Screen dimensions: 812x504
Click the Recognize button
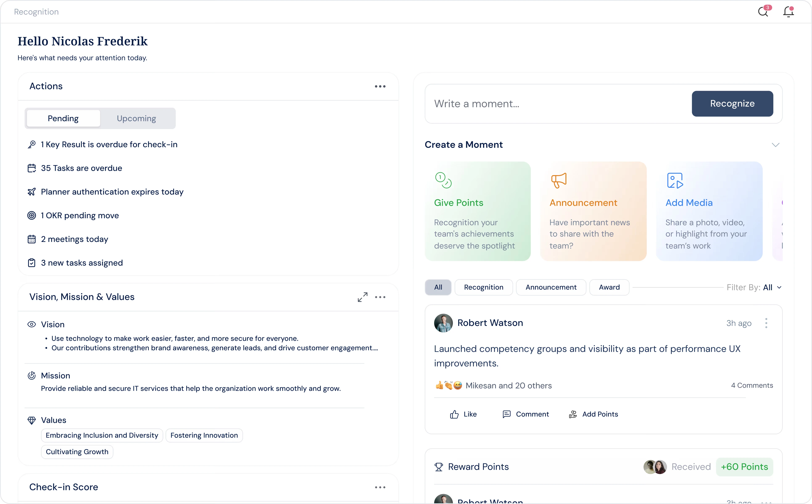tap(733, 104)
